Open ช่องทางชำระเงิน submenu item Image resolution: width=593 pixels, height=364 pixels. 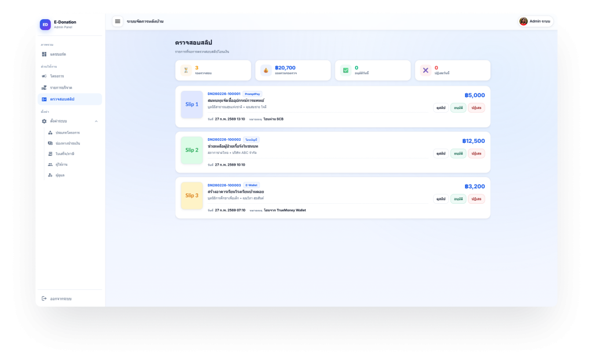[68, 143]
